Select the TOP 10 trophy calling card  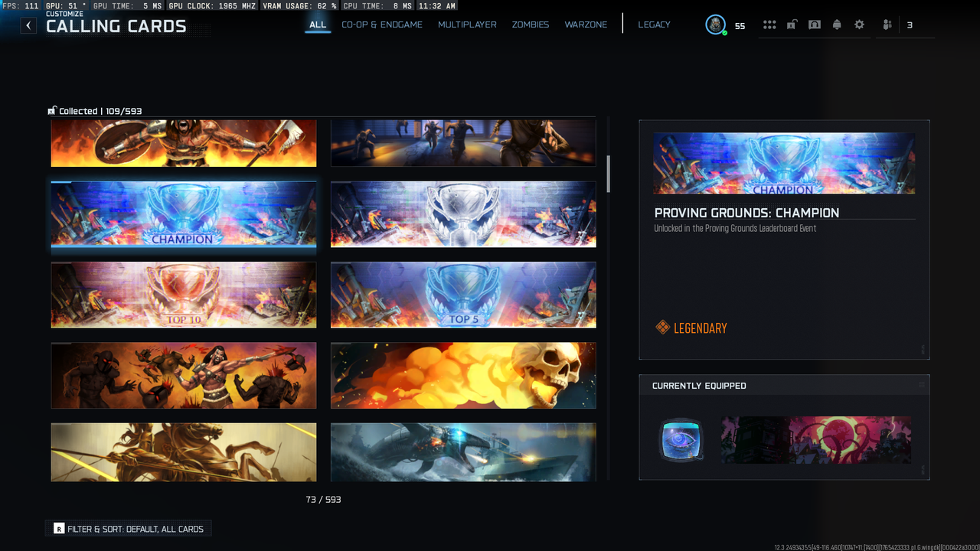tap(184, 295)
